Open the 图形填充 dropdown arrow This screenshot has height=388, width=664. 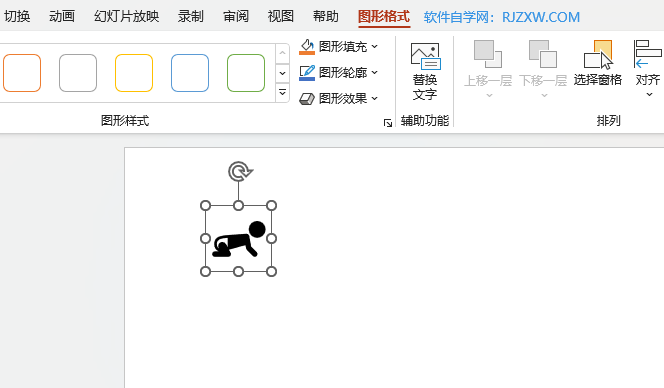pyautogui.click(x=375, y=47)
